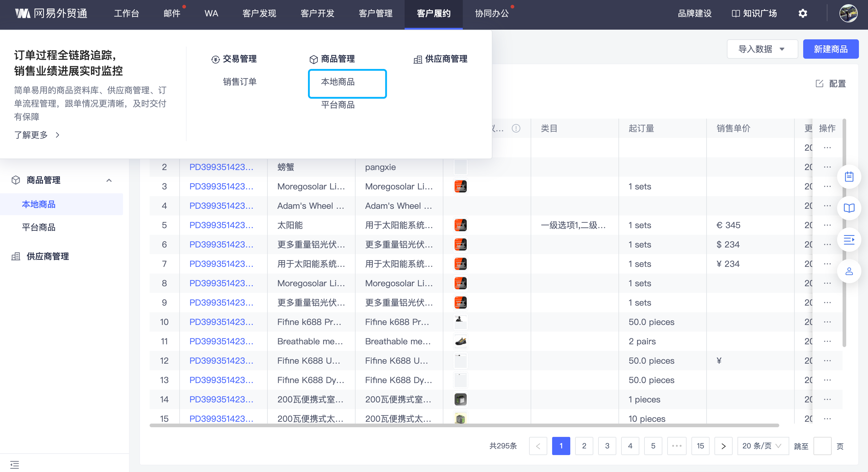This screenshot has width=868, height=472.
Task: Click the clipboard floating icon
Action: pos(849,176)
